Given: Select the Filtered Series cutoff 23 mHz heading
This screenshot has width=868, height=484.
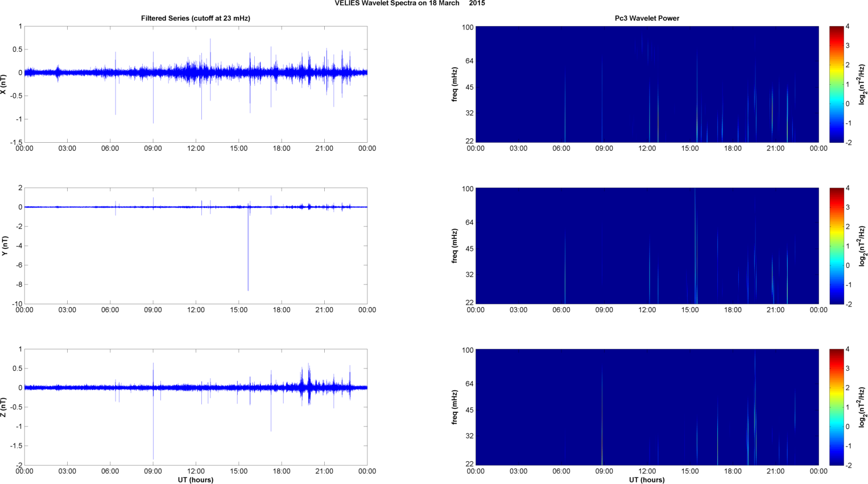Looking at the screenshot, I should 196,18.
